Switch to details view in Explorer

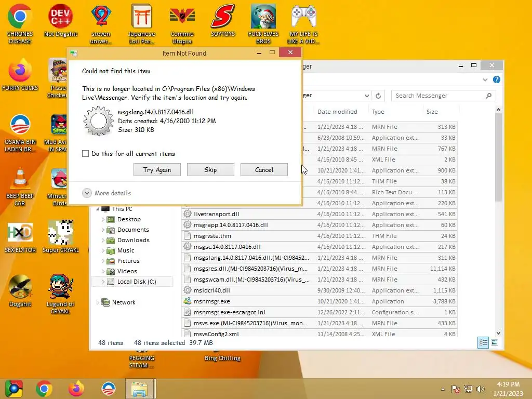pyautogui.click(x=483, y=343)
